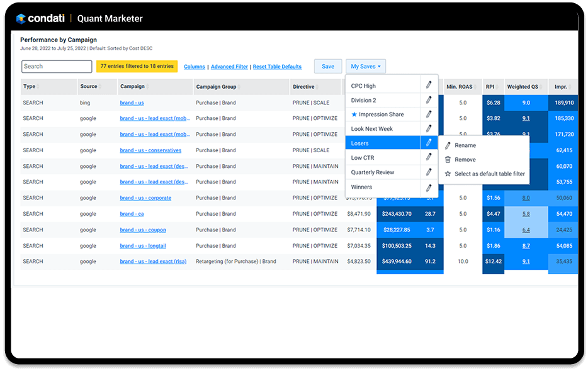Click Reset Table Defaults link
Viewport: 588px width, 371px height.
coord(277,67)
